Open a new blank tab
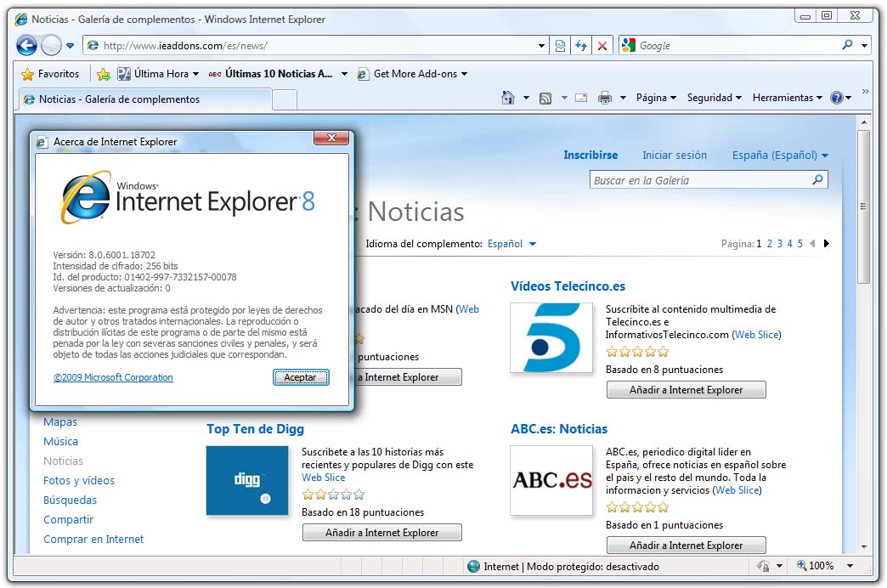Viewport: 887px width, 588px height. (x=285, y=100)
